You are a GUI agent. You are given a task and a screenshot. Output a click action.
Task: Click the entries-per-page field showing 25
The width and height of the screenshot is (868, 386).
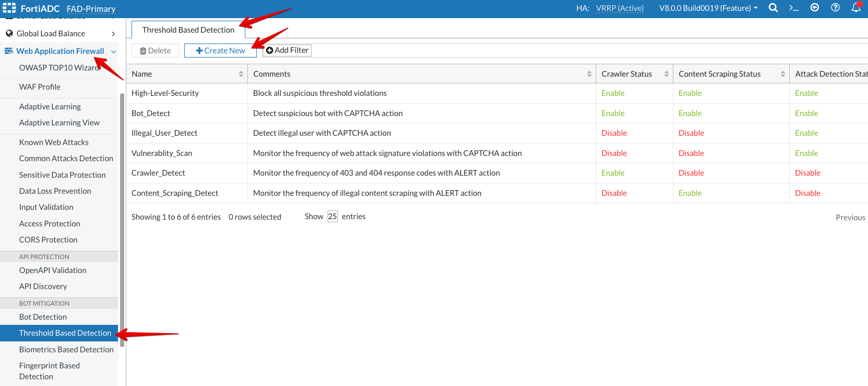pyautogui.click(x=332, y=217)
